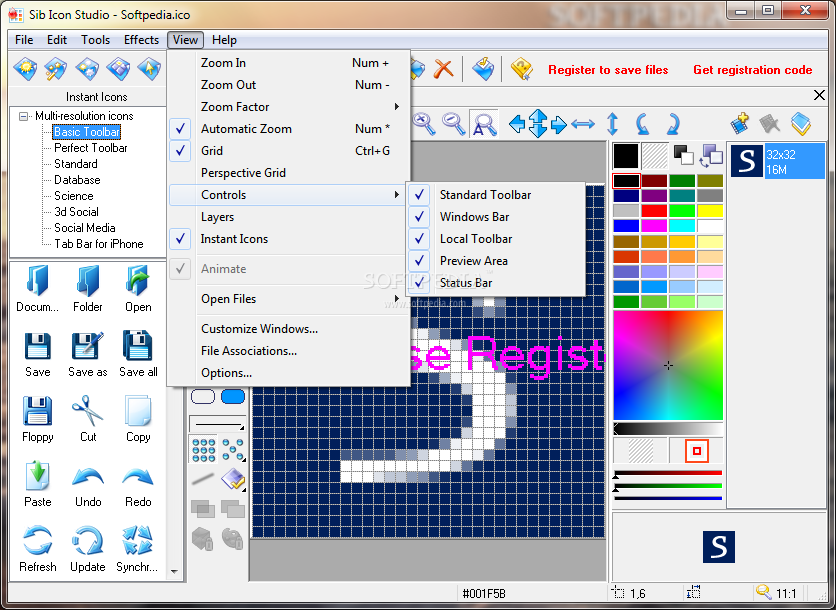Select the Floppy instant icon
The image size is (836, 610).
tap(37, 419)
